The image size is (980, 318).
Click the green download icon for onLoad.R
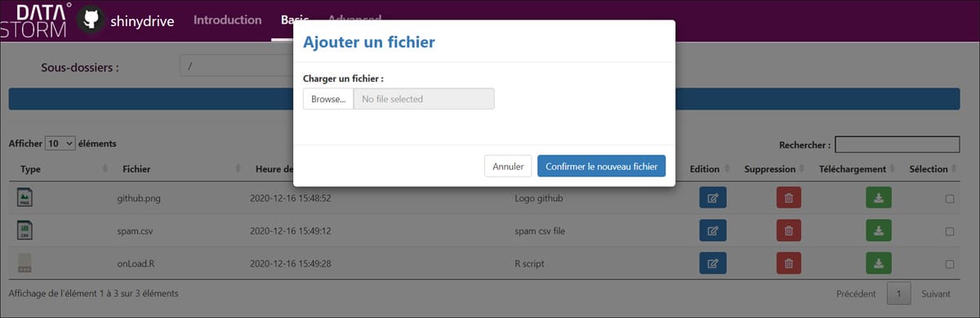pyautogui.click(x=879, y=263)
